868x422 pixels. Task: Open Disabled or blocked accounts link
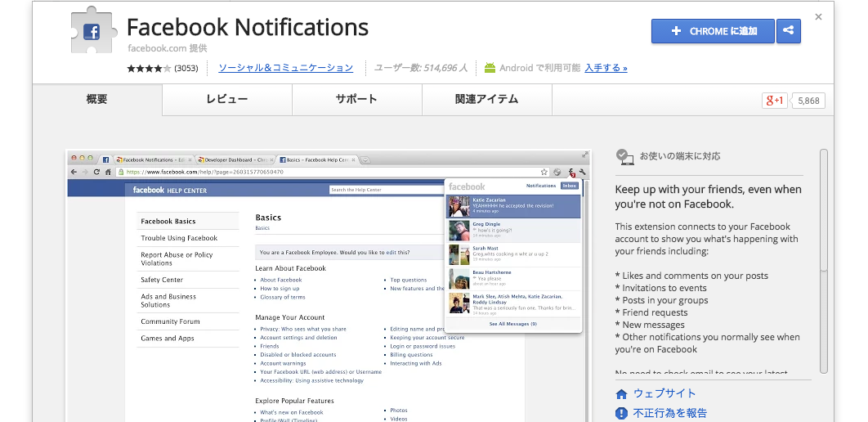[x=298, y=355]
